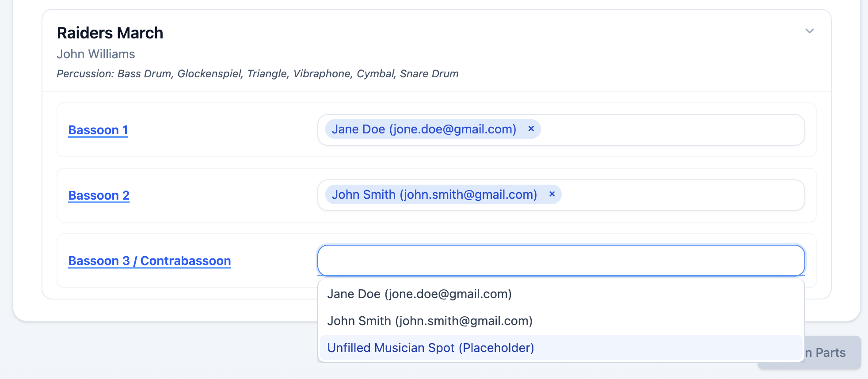Focus the Bassoon 3 / Contrabassoon musician input
Image resolution: width=868 pixels, height=379 pixels.
pyautogui.click(x=561, y=261)
